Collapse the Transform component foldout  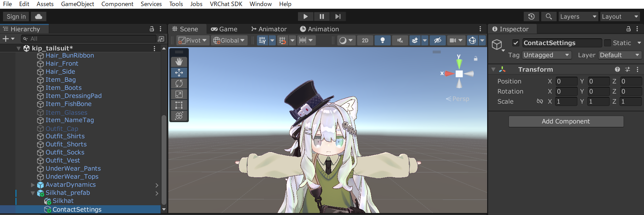(x=493, y=69)
